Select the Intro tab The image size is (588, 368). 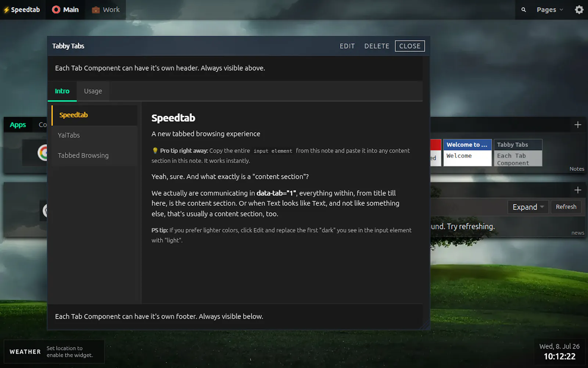point(62,91)
